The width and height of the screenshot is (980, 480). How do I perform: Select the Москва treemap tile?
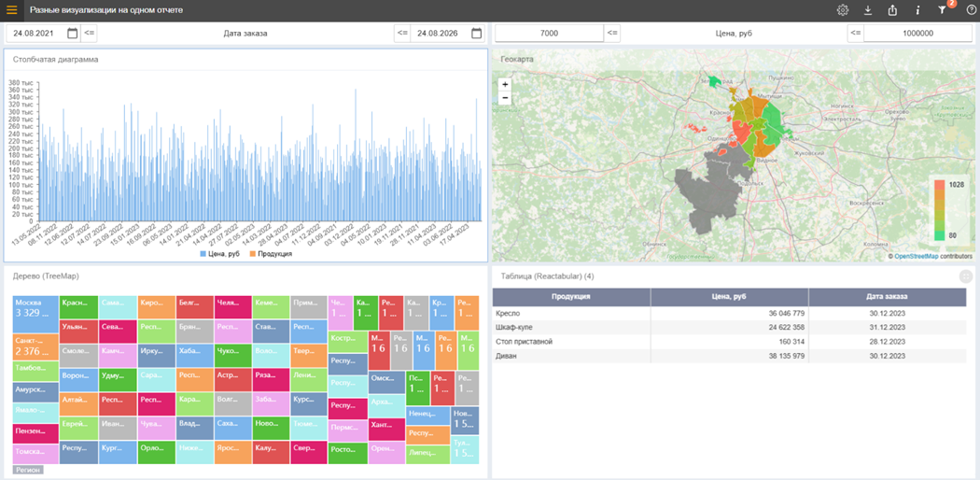(x=35, y=315)
